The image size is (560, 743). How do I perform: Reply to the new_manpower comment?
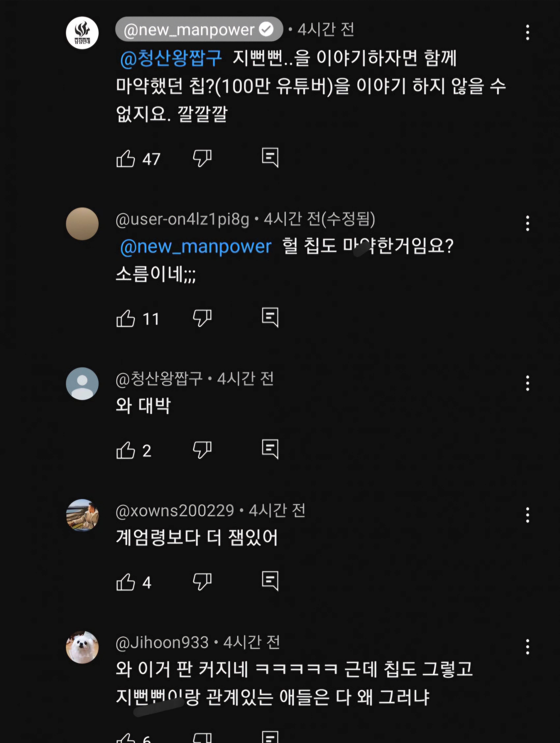tap(270, 157)
